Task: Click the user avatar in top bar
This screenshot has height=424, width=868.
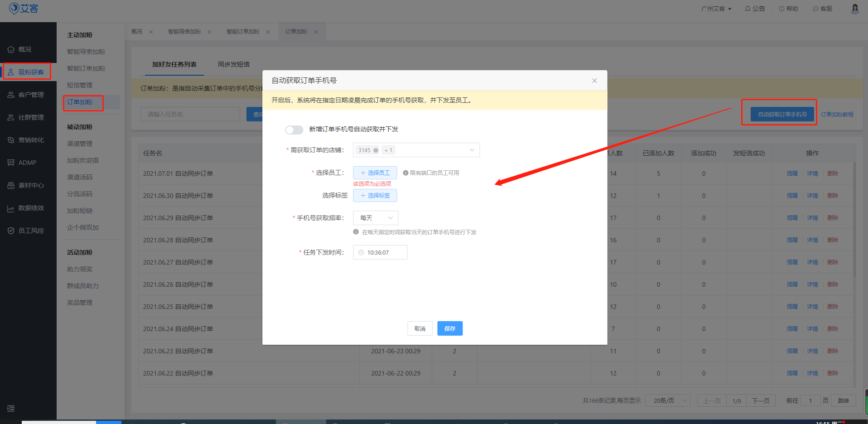Action: [855, 9]
